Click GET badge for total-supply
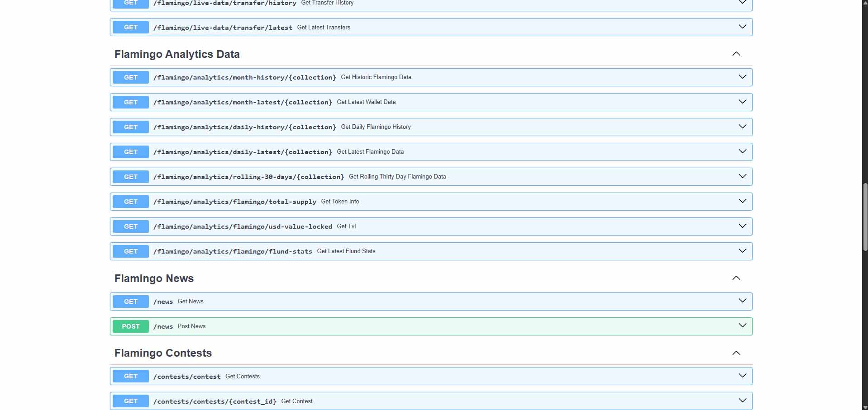 (131, 202)
